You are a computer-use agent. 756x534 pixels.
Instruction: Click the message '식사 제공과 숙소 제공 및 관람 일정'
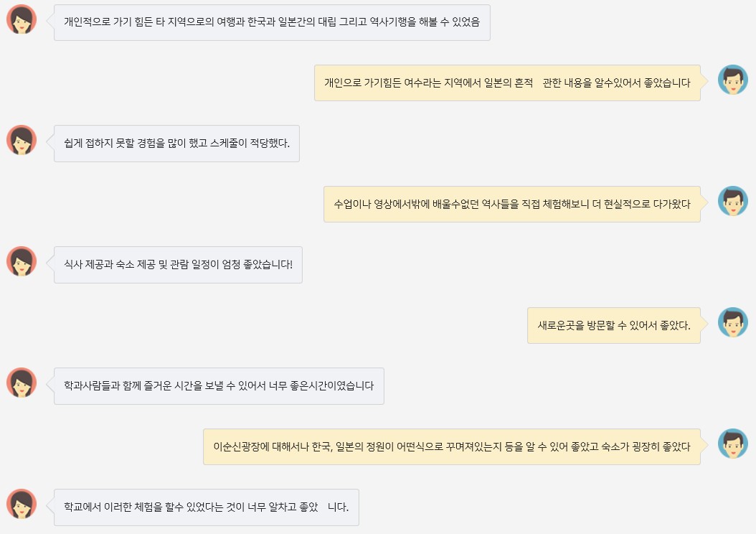(x=178, y=265)
